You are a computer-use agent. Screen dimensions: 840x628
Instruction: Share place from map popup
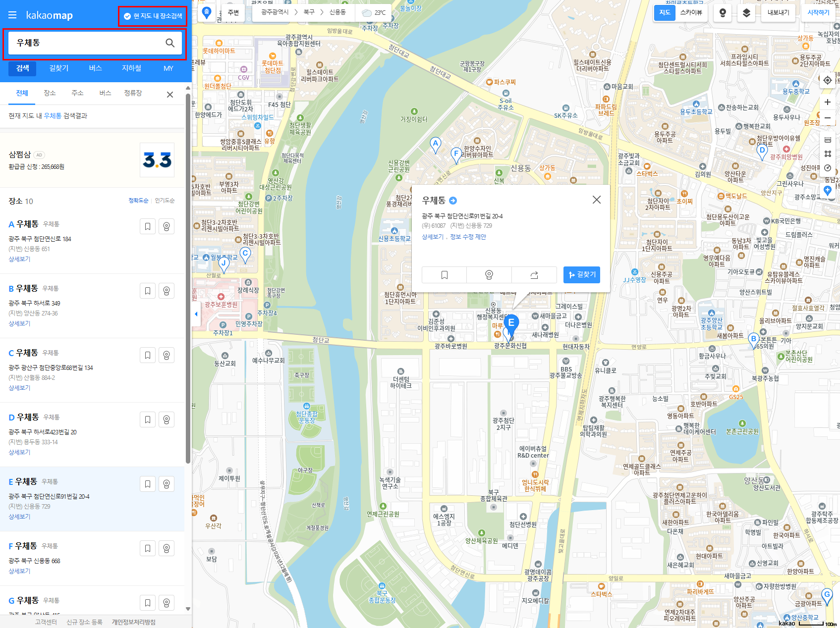point(534,275)
